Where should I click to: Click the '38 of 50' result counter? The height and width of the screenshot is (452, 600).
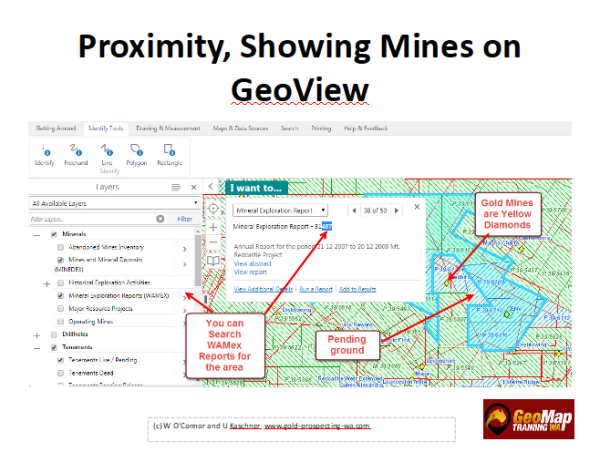375,210
